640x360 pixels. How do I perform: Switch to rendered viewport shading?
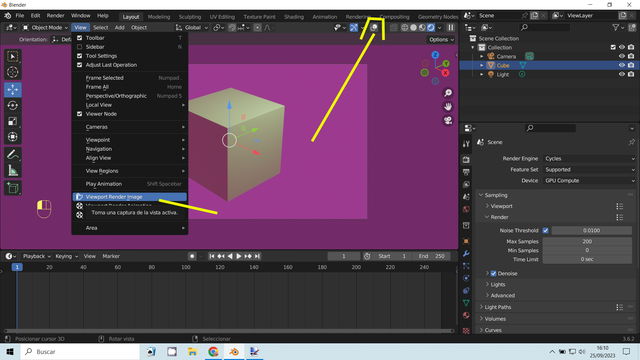coord(431,28)
